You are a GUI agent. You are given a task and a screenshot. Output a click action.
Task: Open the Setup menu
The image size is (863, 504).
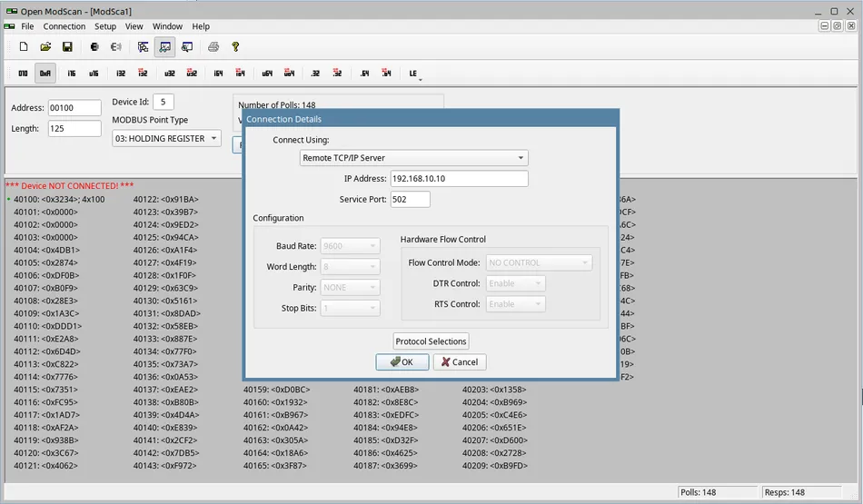[x=105, y=26]
